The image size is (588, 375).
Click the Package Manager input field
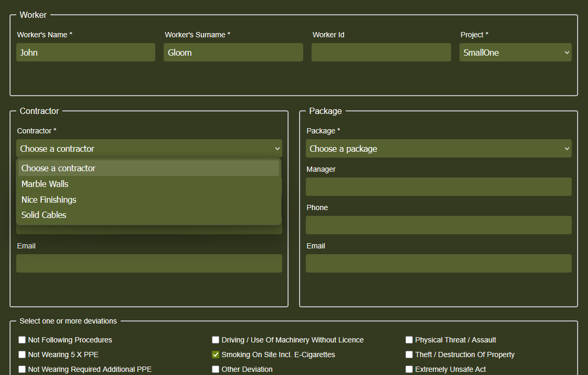pos(438,186)
